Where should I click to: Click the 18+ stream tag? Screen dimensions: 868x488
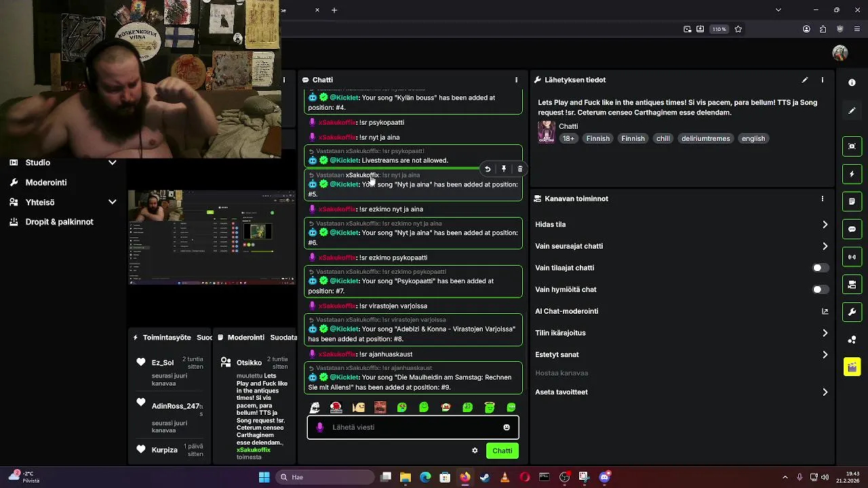coord(568,138)
